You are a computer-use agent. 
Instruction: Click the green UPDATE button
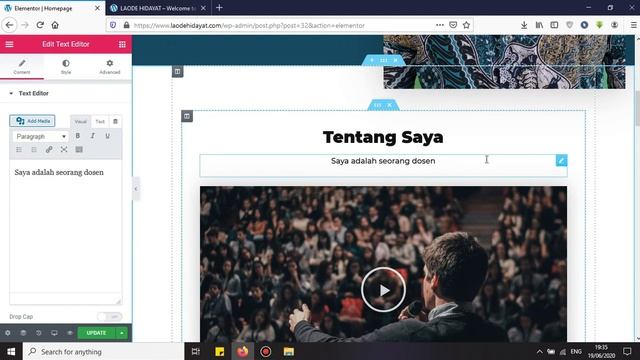click(x=96, y=333)
